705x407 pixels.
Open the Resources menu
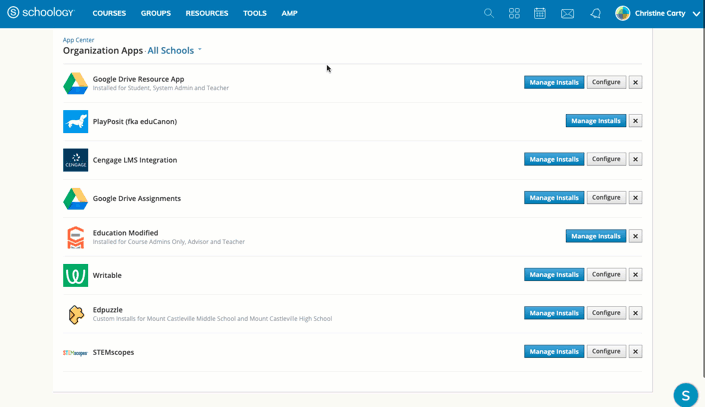coord(207,14)
